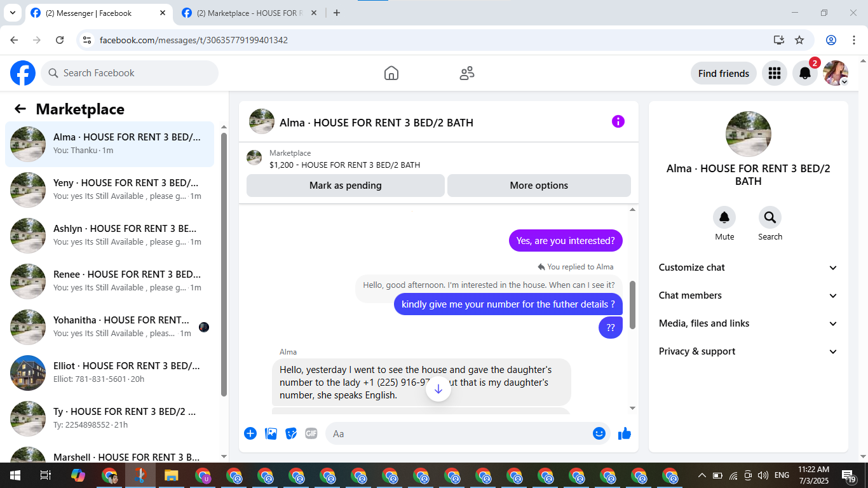Click the 'kindly give me your number' message
This screenshot has height=488, width=868.
pos(508,304)
